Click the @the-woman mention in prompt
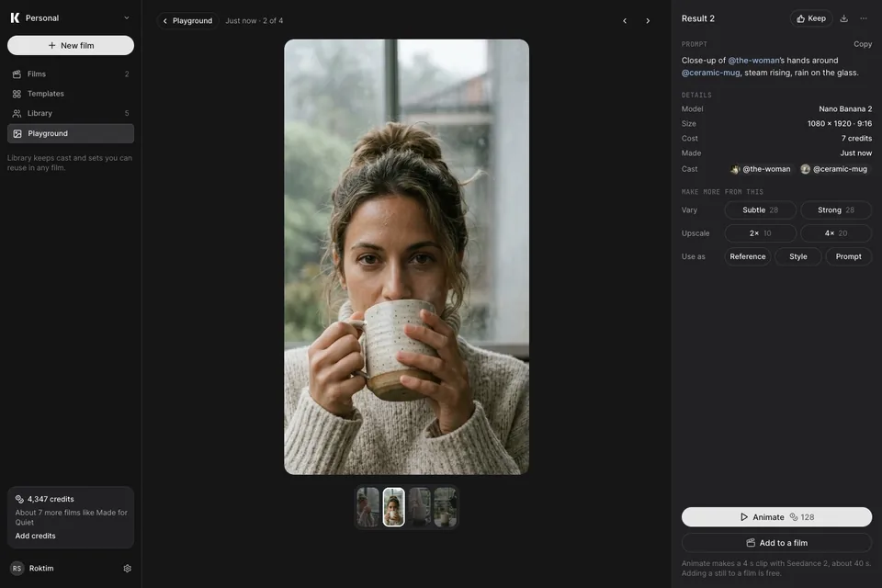Screen dimensions: 882x588 tap(753, 61)
